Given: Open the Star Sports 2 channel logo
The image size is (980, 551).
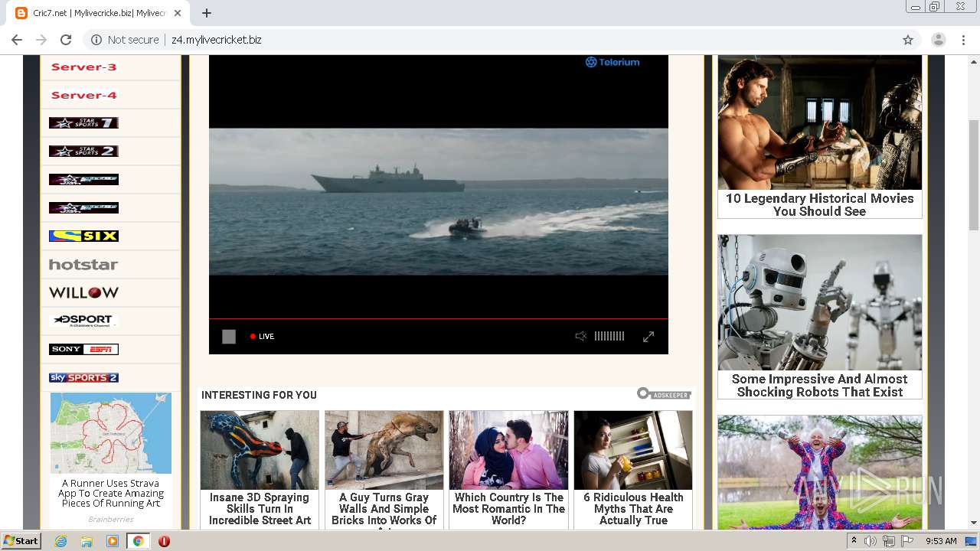Looking at the screenshot, I should [x=83, y=152].
